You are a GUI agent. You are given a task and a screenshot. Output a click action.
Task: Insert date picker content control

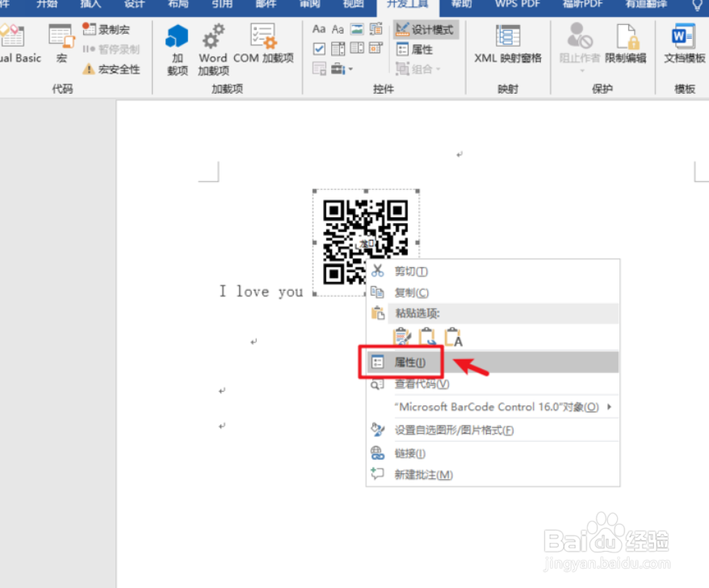pos(375,48)
